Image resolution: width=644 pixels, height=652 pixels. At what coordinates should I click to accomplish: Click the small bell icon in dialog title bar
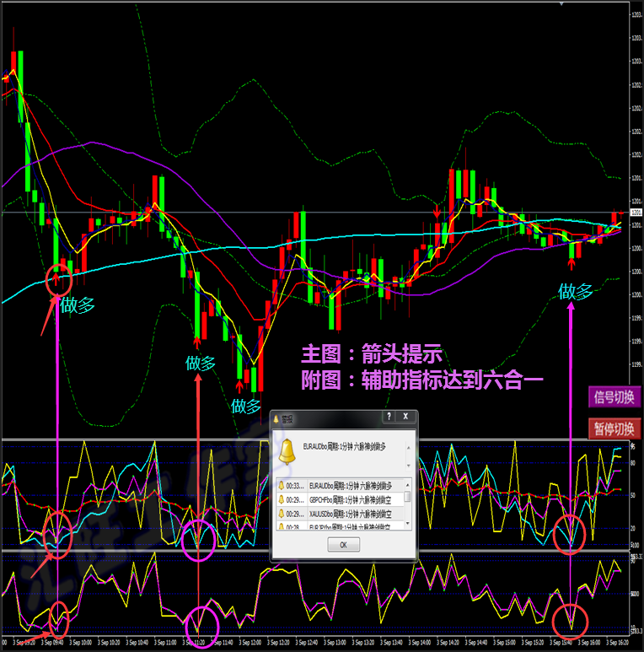[x=276, y=419]
